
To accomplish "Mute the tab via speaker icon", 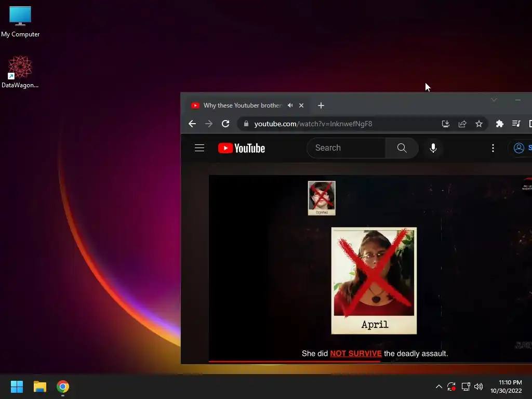I will [290, 105].
